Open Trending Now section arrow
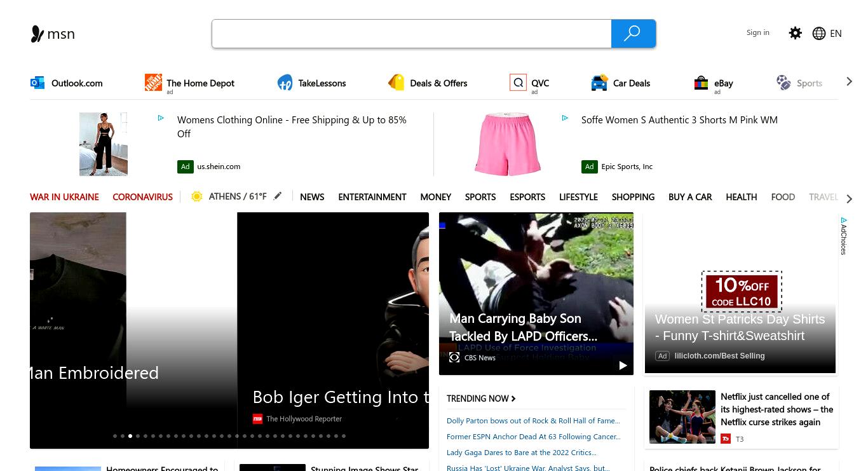This screenshot has height=471, width=868. point(513,399)
